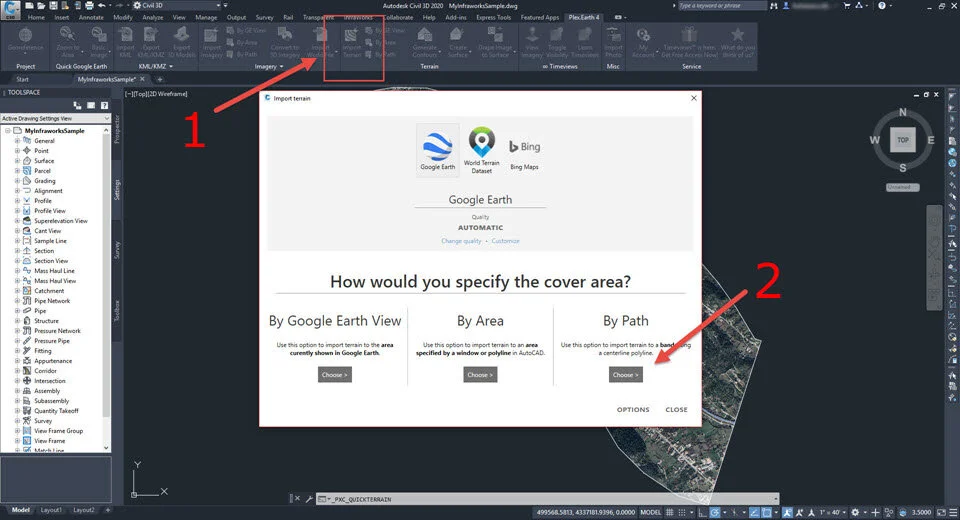This screenshot has height=520, width=960.
Task: Click Import Photo ribbon tool
Action: point(613,42)
